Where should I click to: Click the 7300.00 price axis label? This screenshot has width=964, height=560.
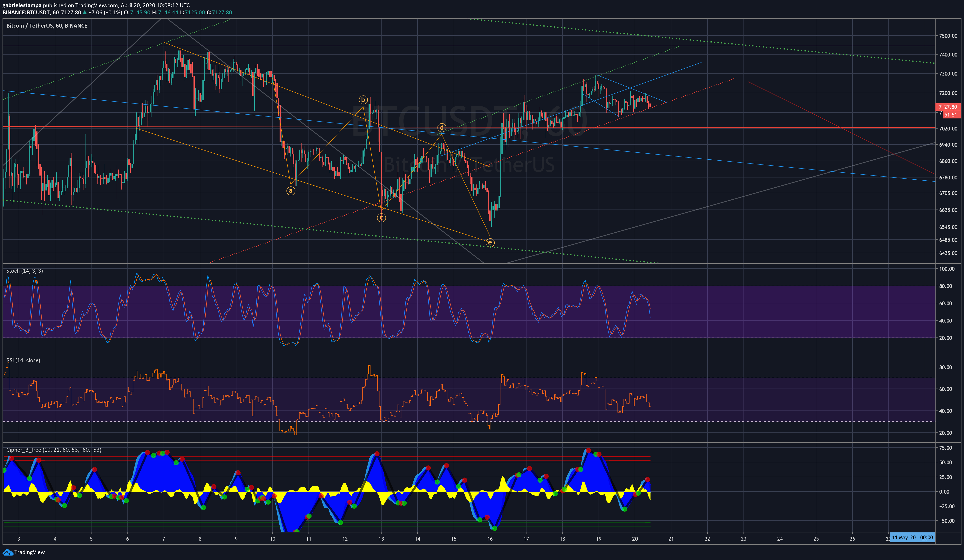pos(948,74)
